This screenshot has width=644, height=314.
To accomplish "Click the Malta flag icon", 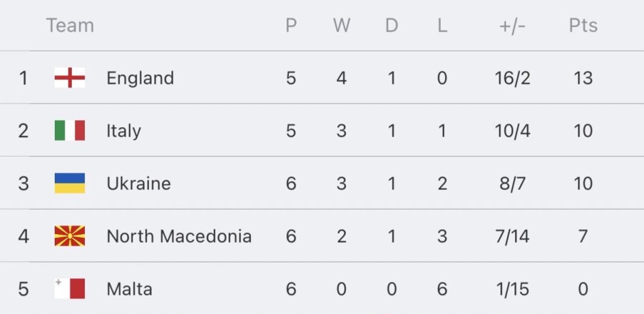I will (x=70, y=289).
